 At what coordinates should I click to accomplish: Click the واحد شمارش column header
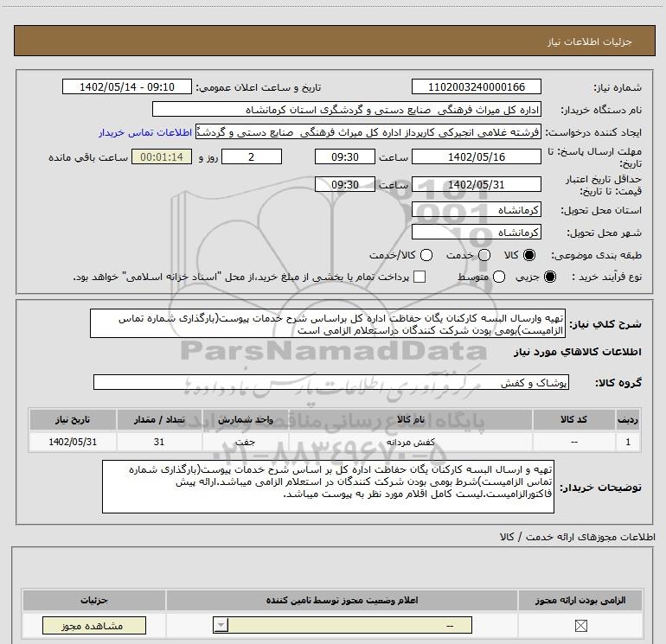coord(245,419)
